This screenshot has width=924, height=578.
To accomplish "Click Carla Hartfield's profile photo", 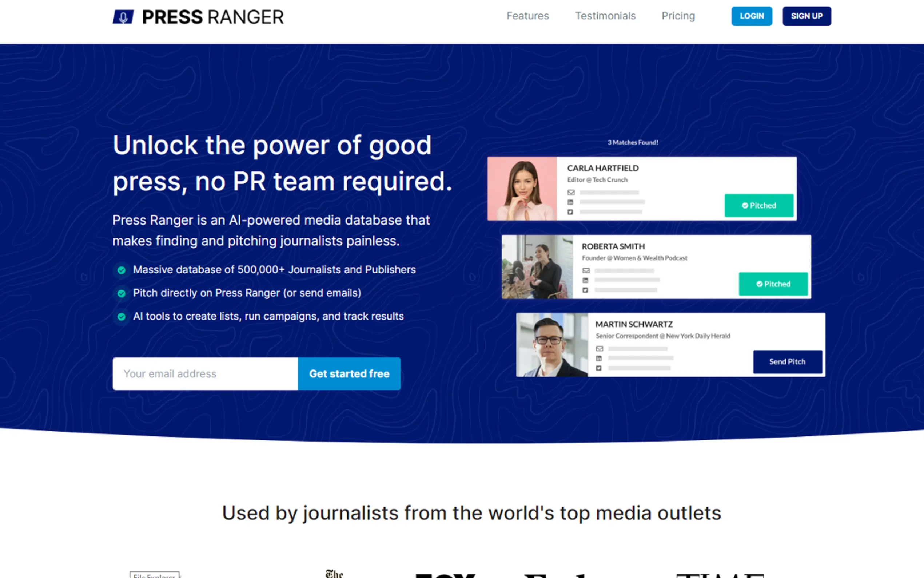I will click(522, 189).
